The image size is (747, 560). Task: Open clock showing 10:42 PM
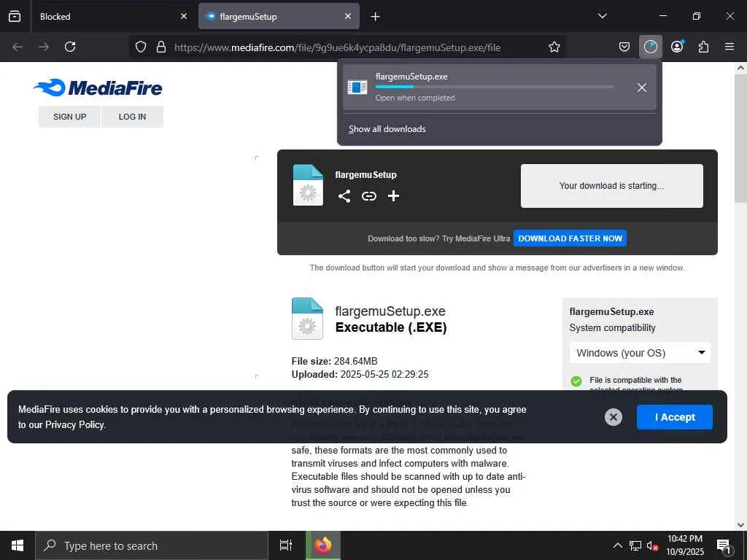(685, 545)
